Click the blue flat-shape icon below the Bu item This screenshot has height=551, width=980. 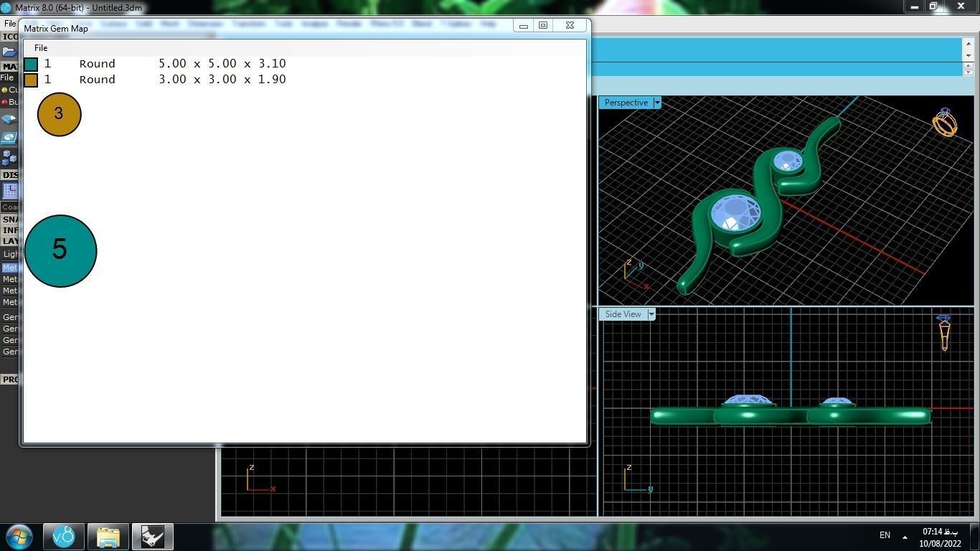coord(9,119)
